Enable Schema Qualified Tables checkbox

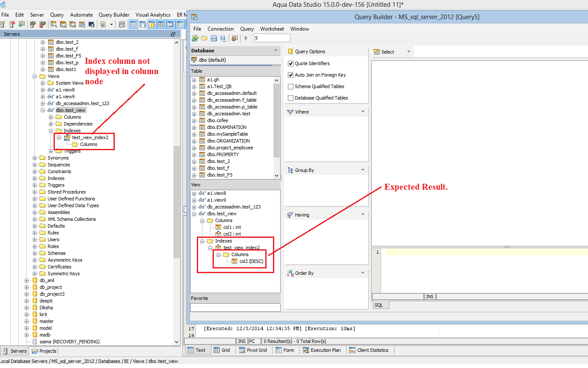[291, 86]
